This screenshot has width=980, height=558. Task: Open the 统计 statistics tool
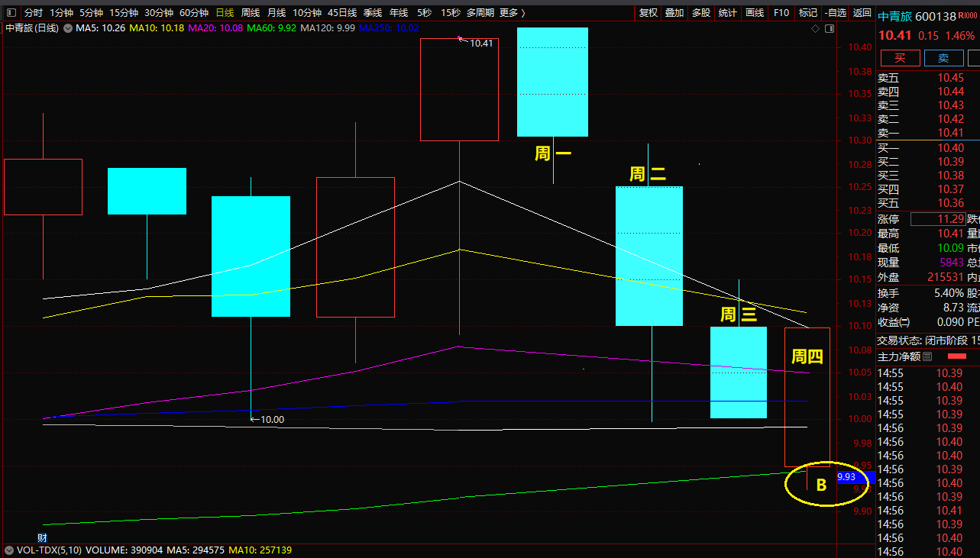[x=728, y=13]
